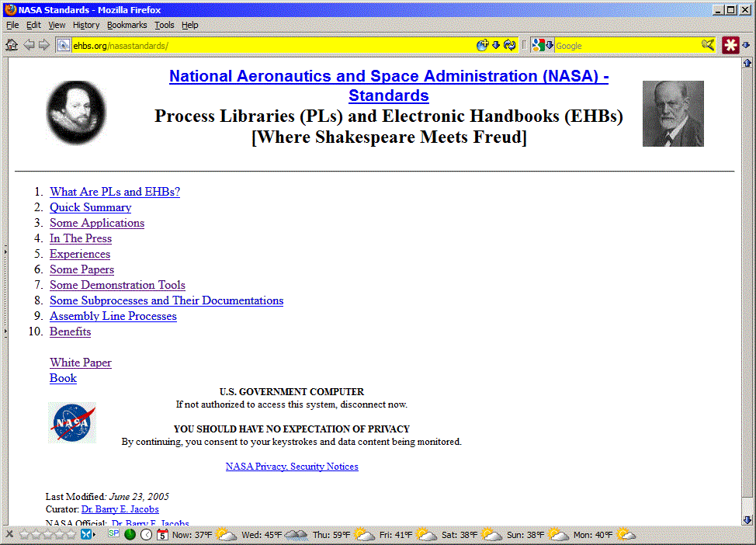
Task: Open NASA Privacy, Security Notices link
Action: click(292, 467)
